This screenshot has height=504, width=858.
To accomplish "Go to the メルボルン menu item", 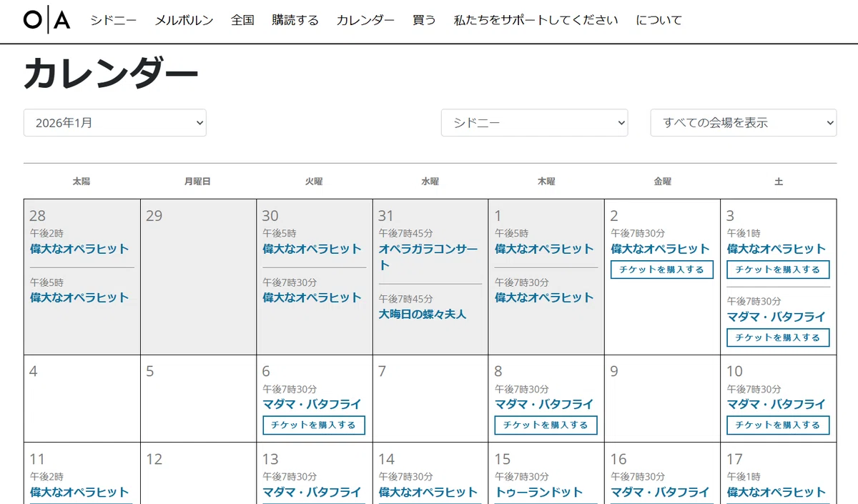I will (x=184, y=20).
